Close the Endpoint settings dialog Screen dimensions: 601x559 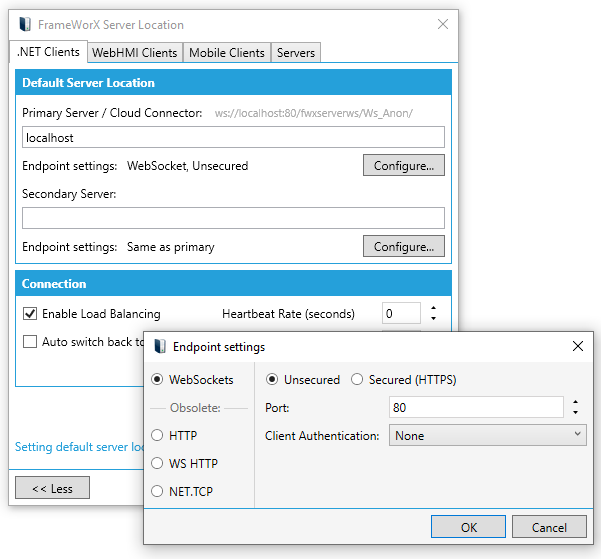(x=578, y=346)
